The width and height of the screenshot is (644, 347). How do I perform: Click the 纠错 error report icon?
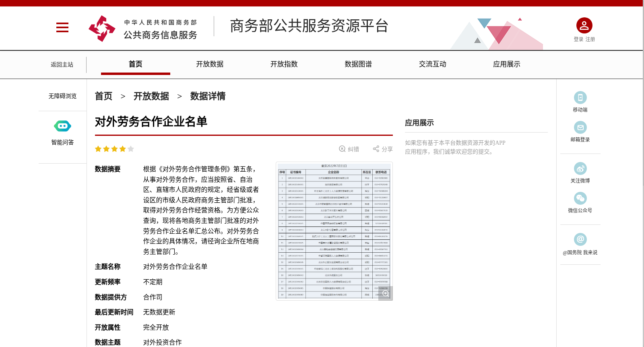click(x=342, y=149)
